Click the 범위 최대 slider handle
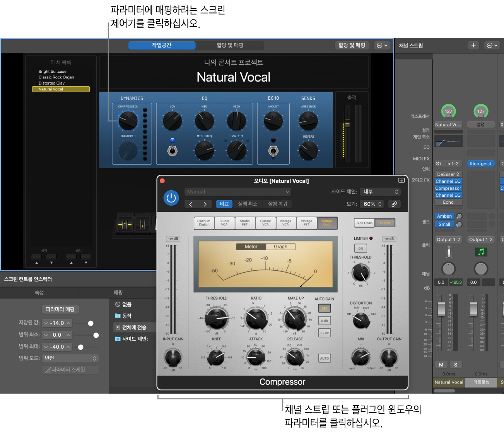This screenshot has height=433, width=504. [80, 347]
